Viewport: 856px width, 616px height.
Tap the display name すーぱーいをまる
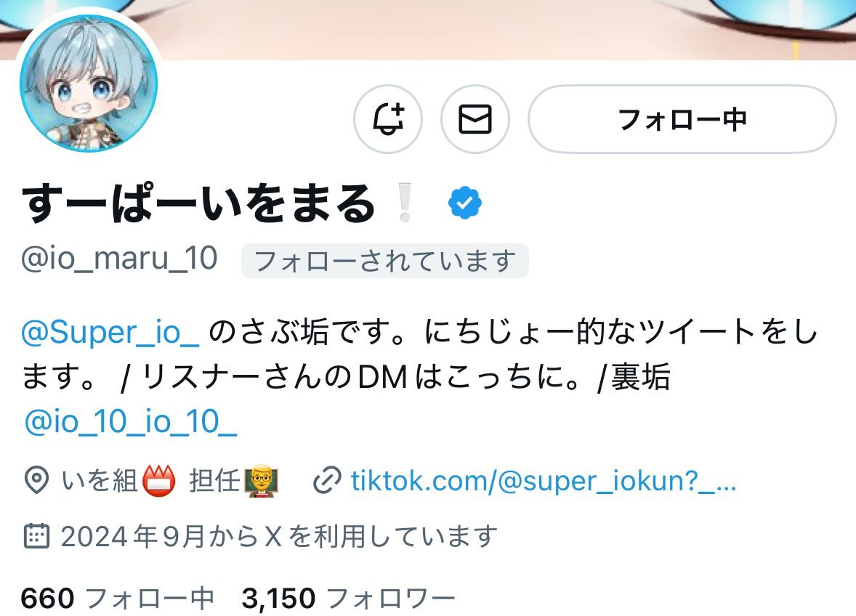pyautogui.click(x=198, y=203)
